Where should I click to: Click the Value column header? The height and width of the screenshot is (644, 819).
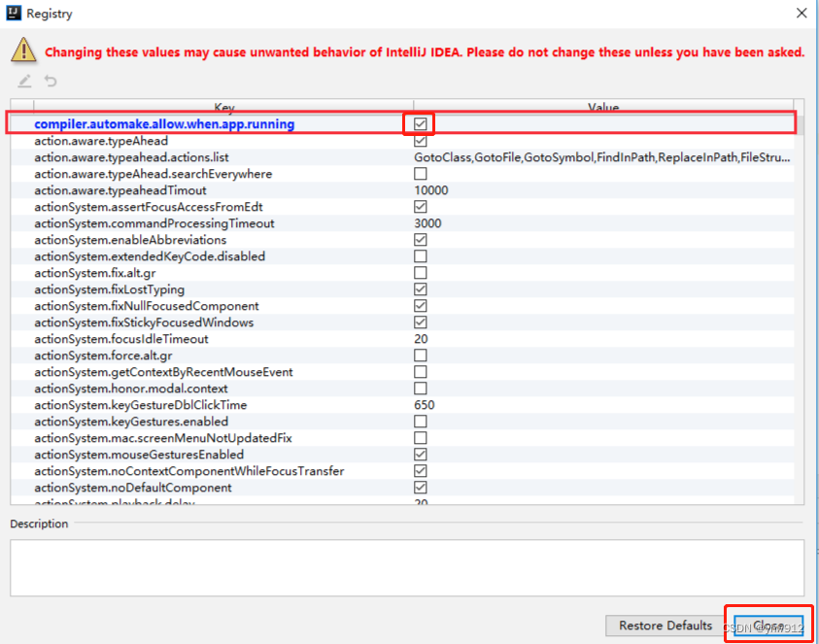603,108
